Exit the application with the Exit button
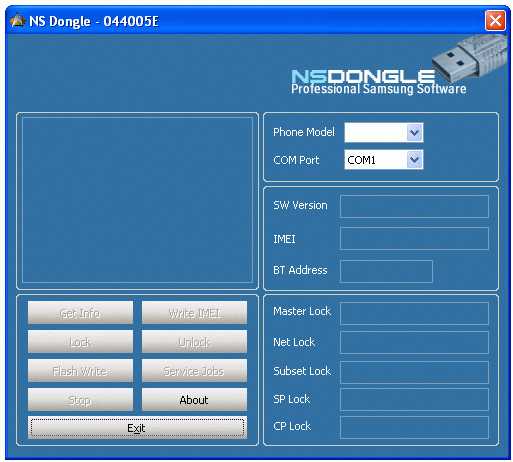 tap(137, 427)
